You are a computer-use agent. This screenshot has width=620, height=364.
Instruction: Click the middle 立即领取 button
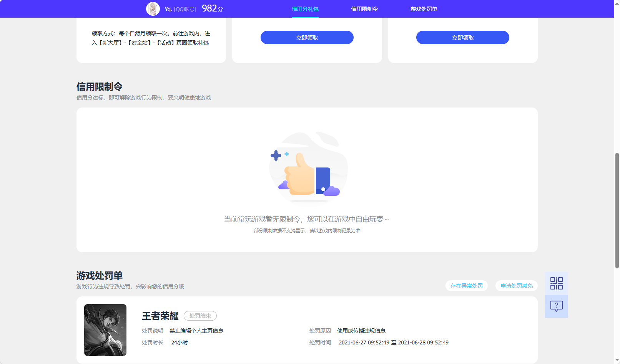click(x=307, y=37)
